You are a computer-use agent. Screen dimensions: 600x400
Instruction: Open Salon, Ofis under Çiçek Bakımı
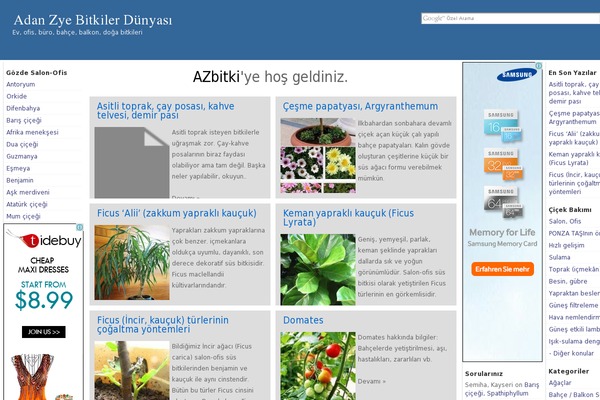click(565, 221)
